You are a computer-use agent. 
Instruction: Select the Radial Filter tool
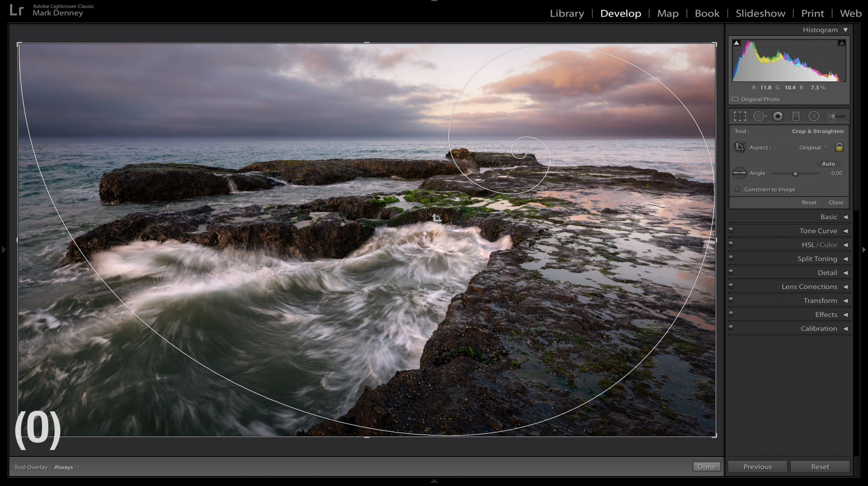[814, 116]
